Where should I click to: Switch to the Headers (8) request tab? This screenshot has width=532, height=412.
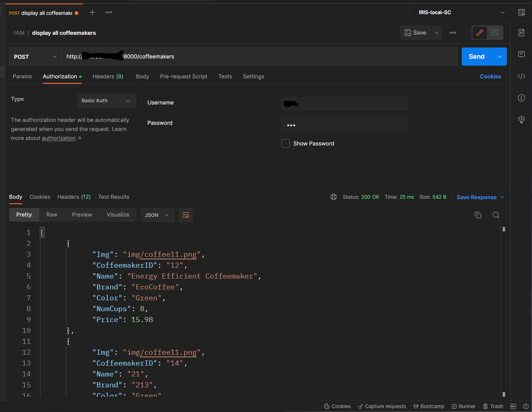pos(108,77)
